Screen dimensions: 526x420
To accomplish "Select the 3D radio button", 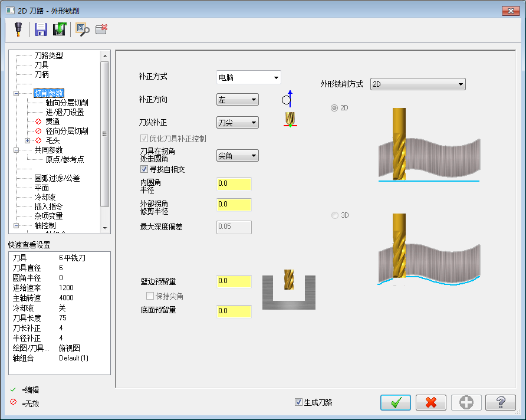I will [334, 215].
